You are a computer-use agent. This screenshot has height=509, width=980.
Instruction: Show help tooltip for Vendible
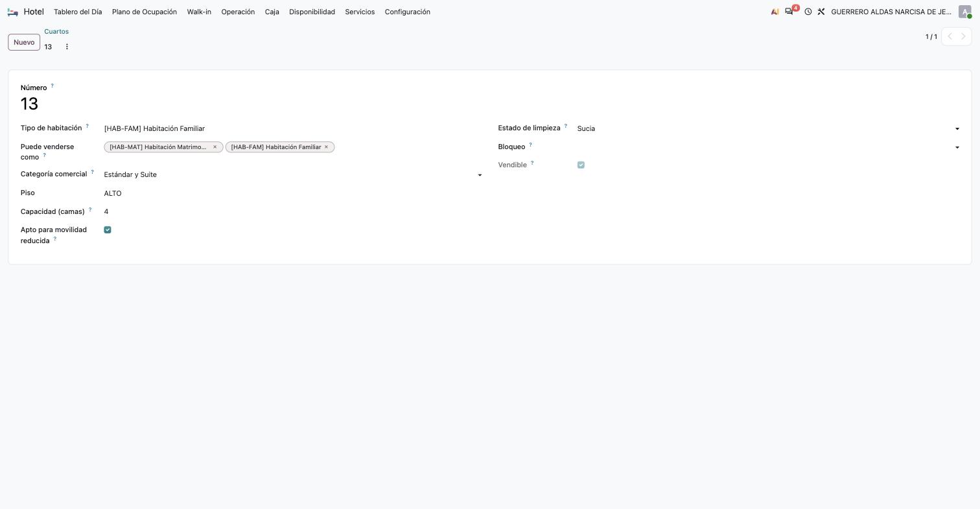point(532,163)
